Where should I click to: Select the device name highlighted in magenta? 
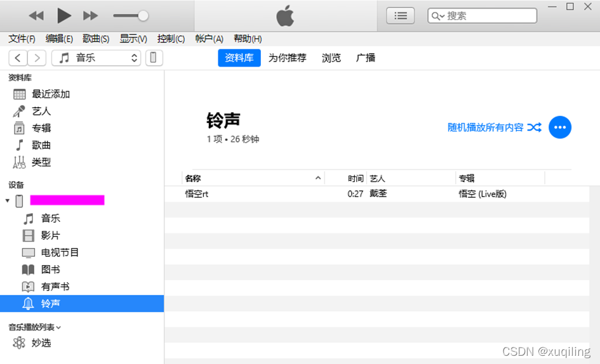pos(67,200)
